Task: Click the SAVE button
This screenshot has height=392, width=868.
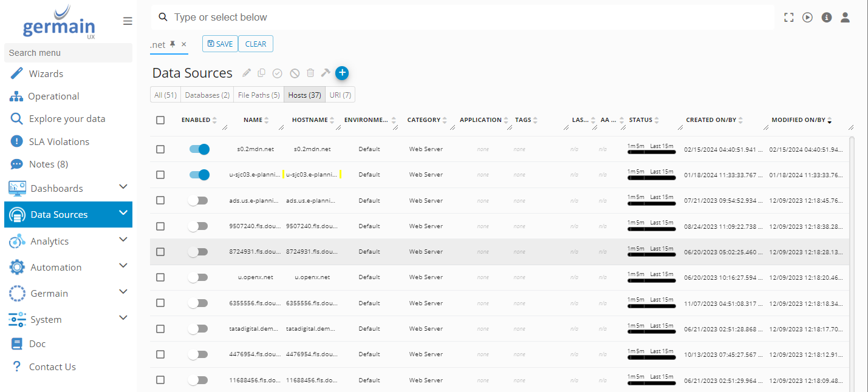Action: click(220, 44)
